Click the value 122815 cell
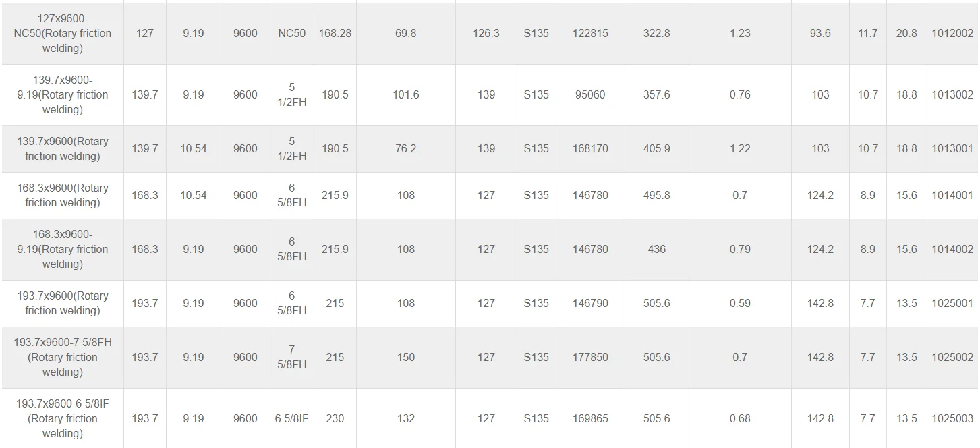This screenshot has height=448, width=980. 590,33
